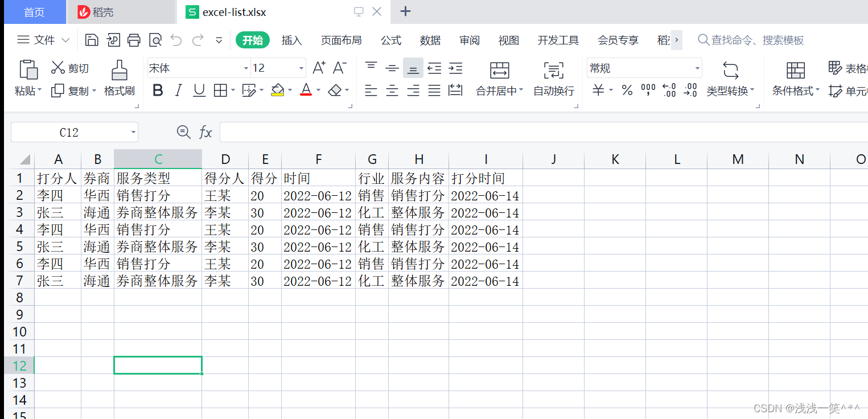Viewport: 868px width, 419px height.
Task: Align text left horizontally
Action: pos(371,90)
